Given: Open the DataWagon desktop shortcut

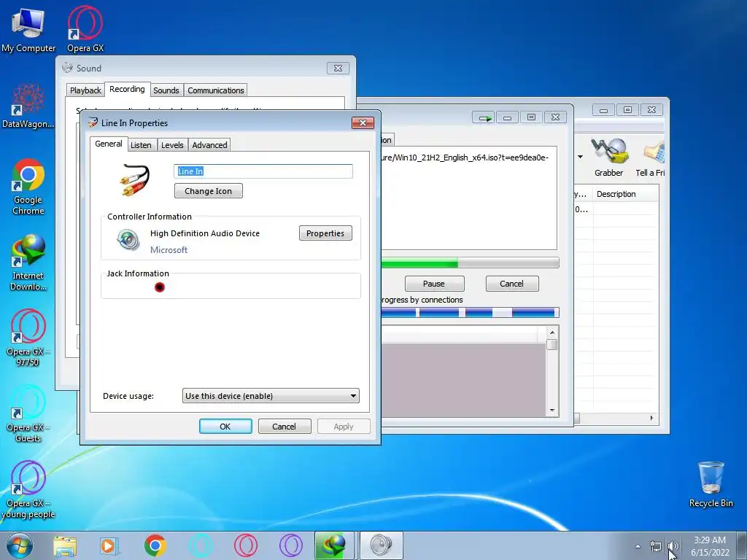Looking at the screenshot, I should click(x=28, y=105).
